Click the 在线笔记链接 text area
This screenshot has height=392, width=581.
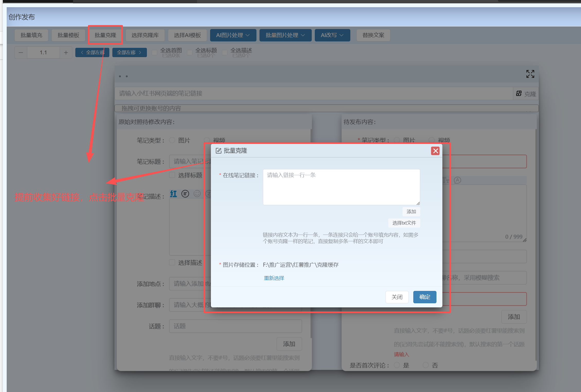click(341, 187)
